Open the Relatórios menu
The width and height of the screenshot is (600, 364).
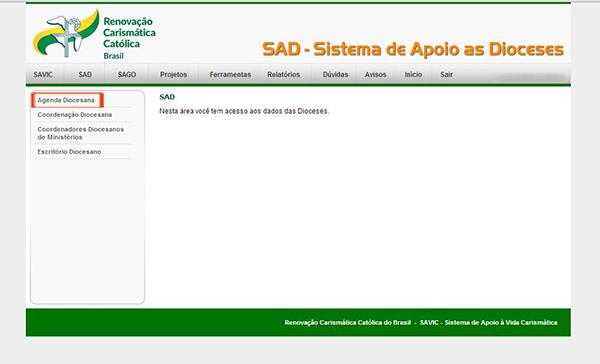click(x=284, y=75)
